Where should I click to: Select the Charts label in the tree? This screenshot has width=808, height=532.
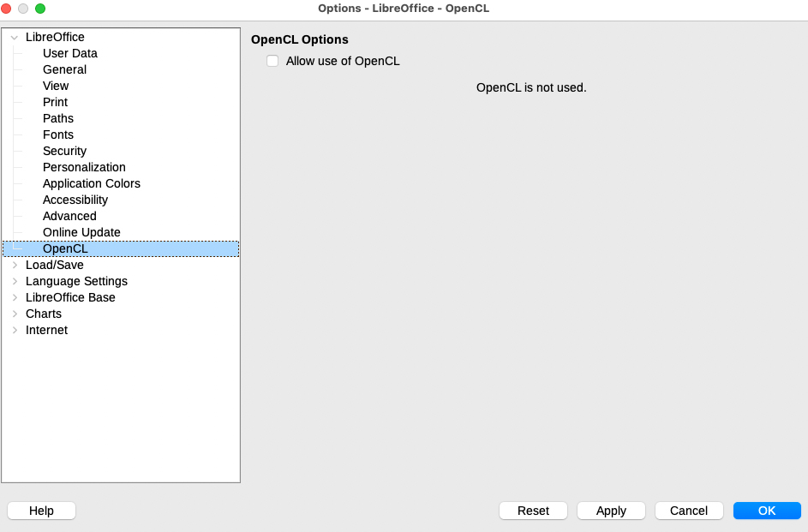pos(44,314)
